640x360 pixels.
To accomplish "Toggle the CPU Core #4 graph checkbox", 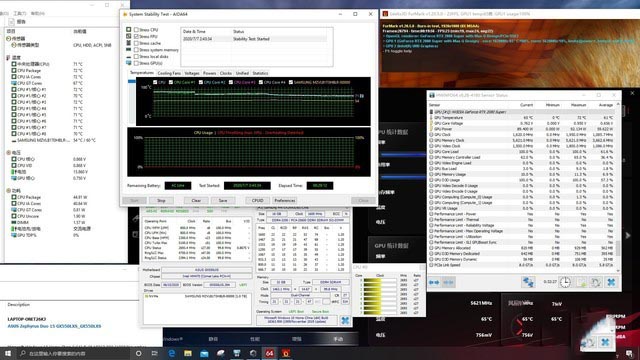I will pos(260,82).
